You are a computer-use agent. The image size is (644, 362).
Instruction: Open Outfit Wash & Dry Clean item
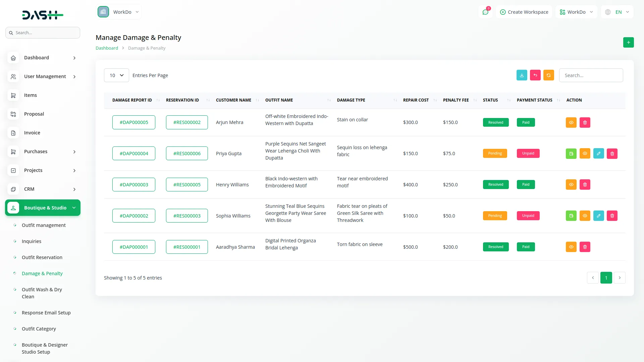[x=42, y=293]
